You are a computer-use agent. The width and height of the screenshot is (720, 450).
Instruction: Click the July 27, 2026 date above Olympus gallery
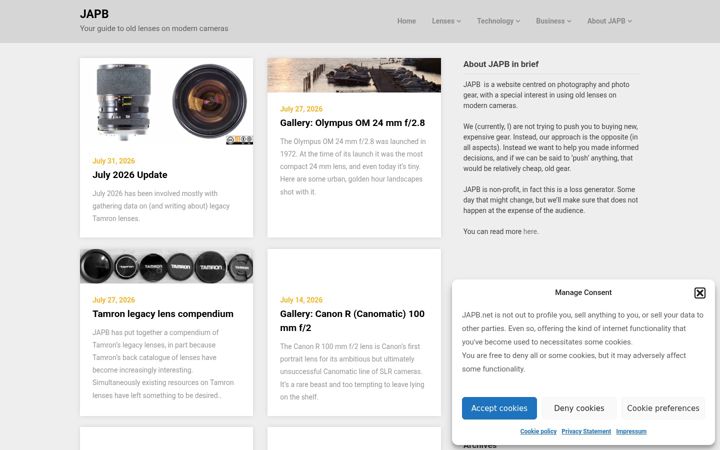point(301,109)
